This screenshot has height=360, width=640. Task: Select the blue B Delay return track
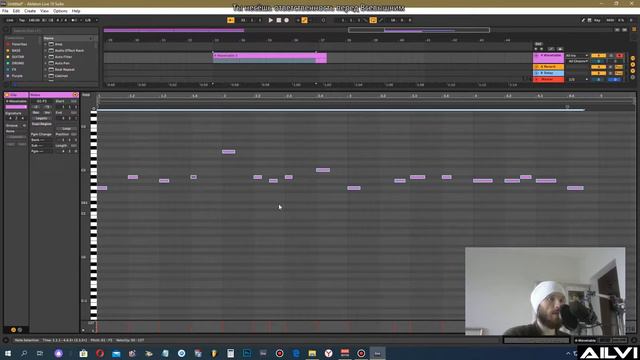tap(549, 73)
